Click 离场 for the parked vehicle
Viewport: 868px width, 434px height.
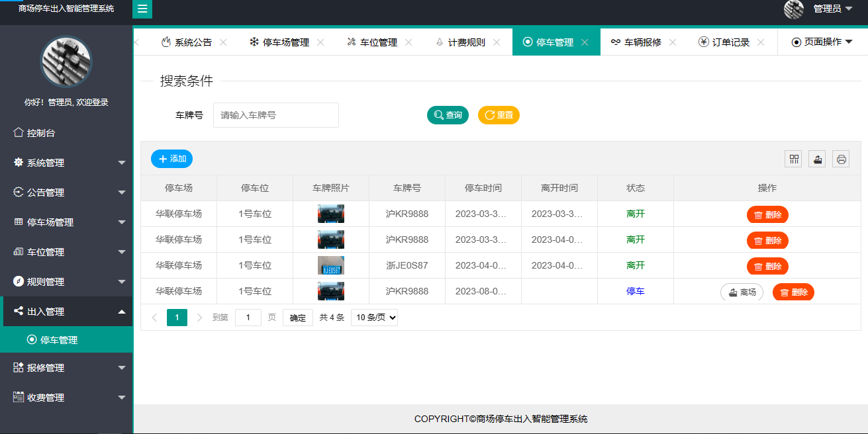742,292
